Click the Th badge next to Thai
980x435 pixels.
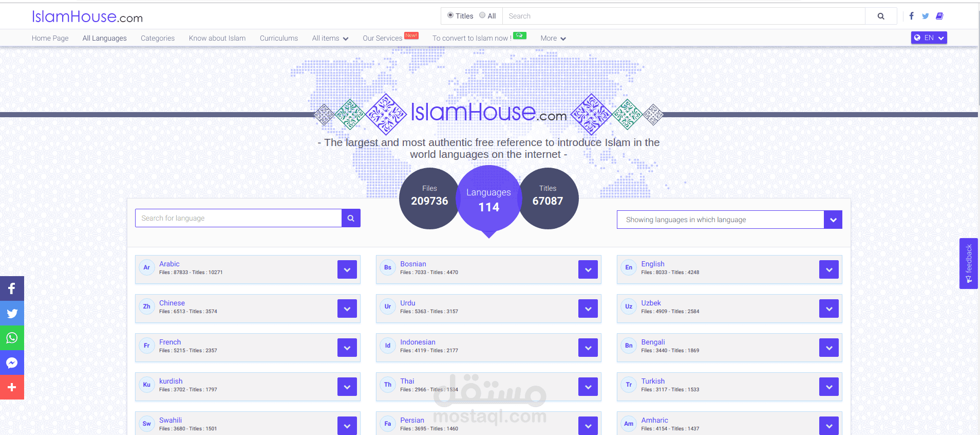point(388,385)
